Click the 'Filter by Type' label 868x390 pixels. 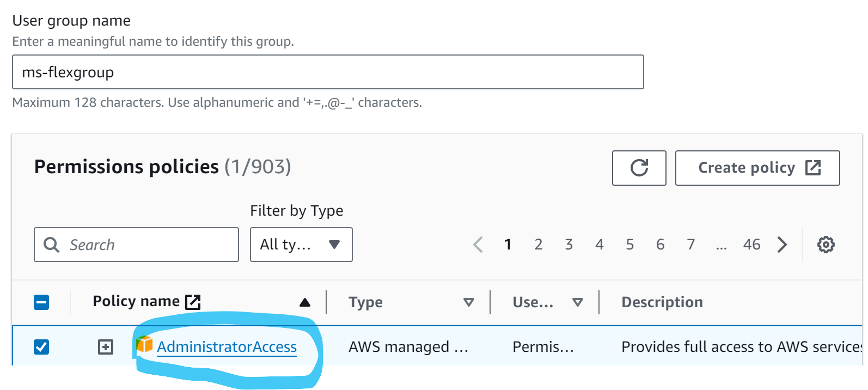point(296,211)
